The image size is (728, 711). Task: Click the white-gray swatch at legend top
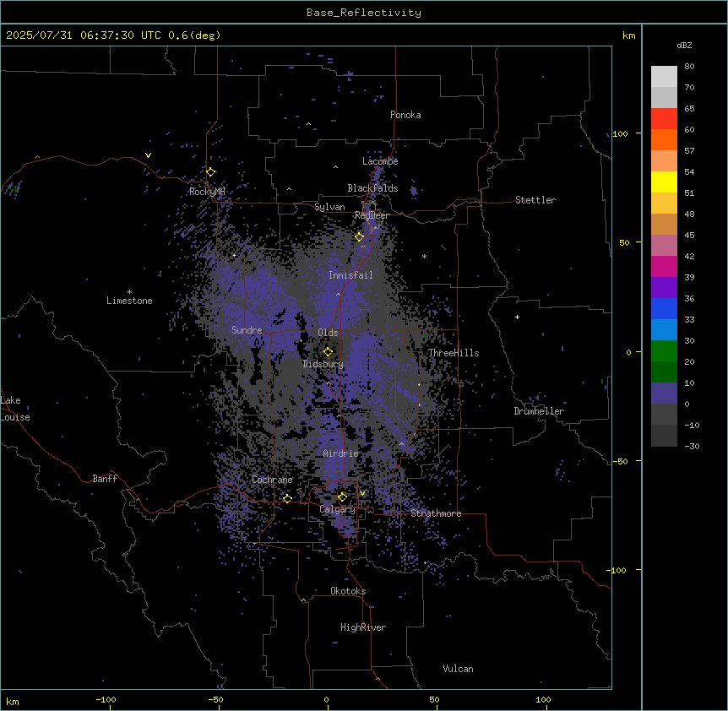(664, 77)
